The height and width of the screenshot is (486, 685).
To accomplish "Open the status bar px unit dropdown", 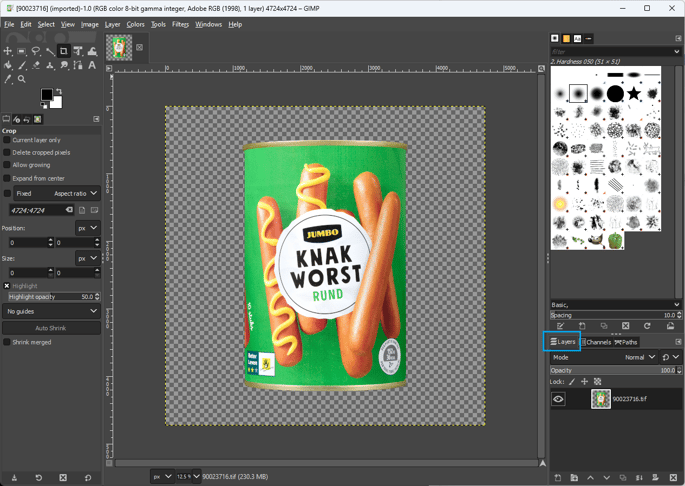I will click(163, 477).
